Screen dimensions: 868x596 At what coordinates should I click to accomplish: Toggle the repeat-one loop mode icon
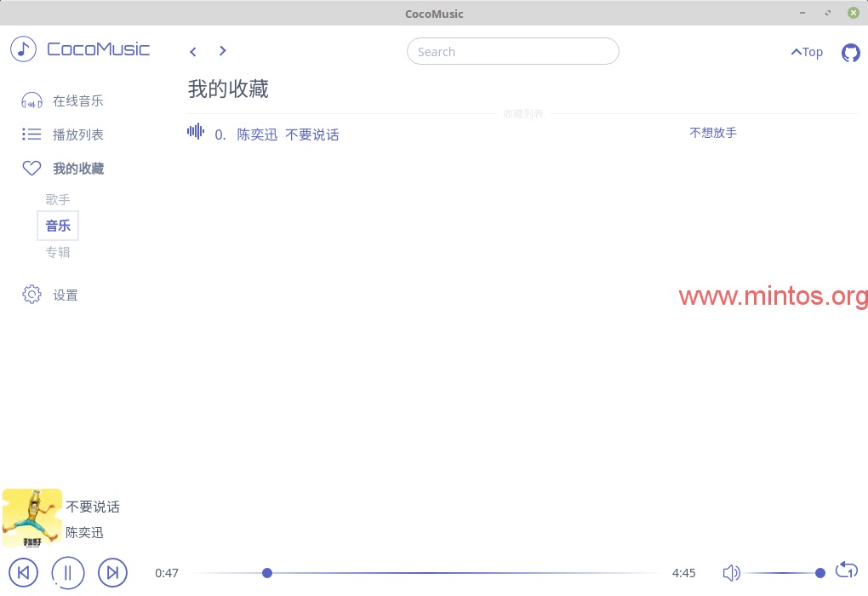(x=847, y=570)
